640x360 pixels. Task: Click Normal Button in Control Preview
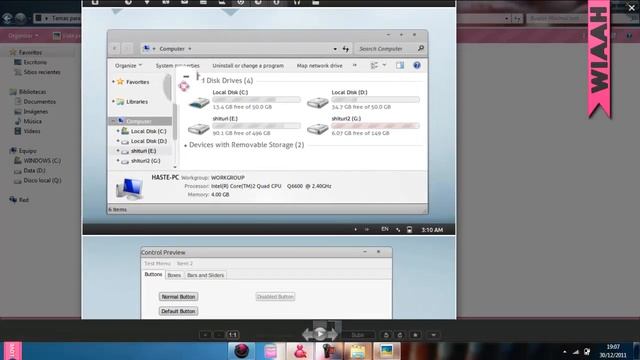[x=178, y=297]
